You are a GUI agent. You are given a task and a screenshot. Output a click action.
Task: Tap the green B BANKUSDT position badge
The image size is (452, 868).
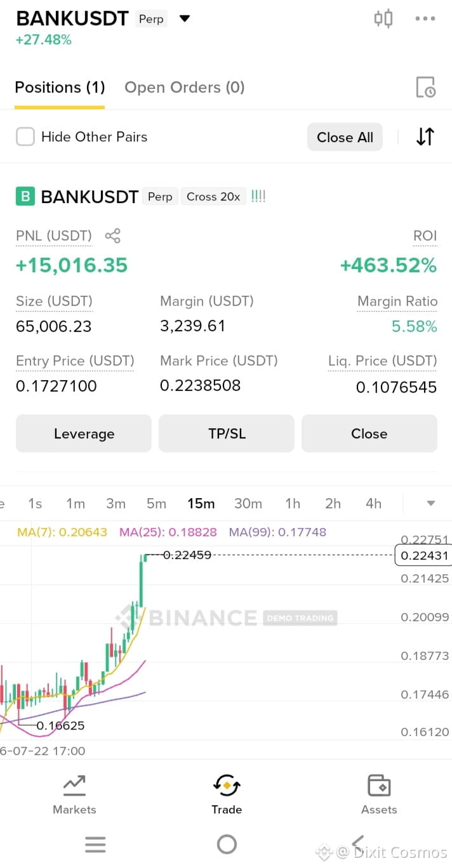tap(25, 197)
